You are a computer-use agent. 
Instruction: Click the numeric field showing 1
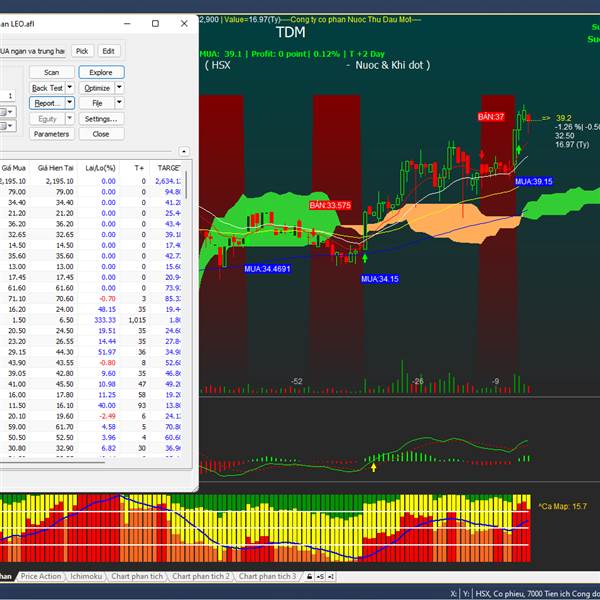7,96
